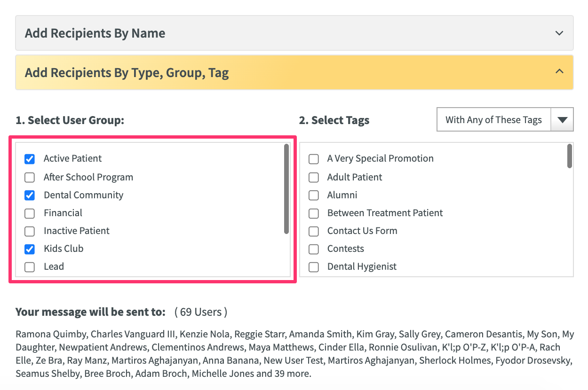Screen dimensions: 588x390
Task: Click the Between Treatment Patient label
Action: tap(385, 213)
